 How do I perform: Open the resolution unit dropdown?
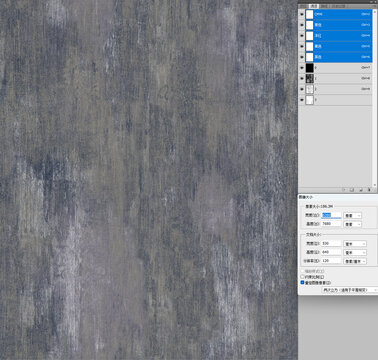point(355,261)
